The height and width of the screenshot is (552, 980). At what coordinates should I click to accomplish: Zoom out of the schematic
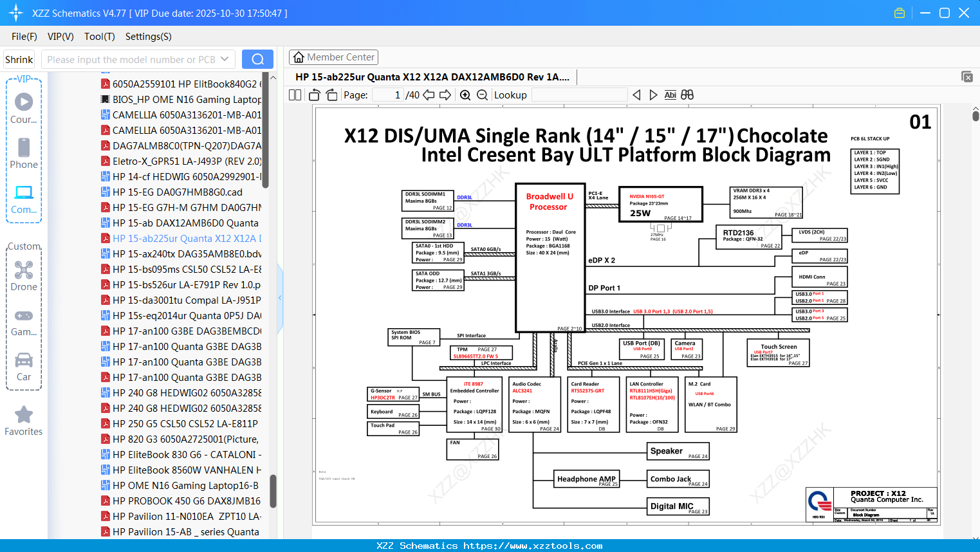[483, 95]
